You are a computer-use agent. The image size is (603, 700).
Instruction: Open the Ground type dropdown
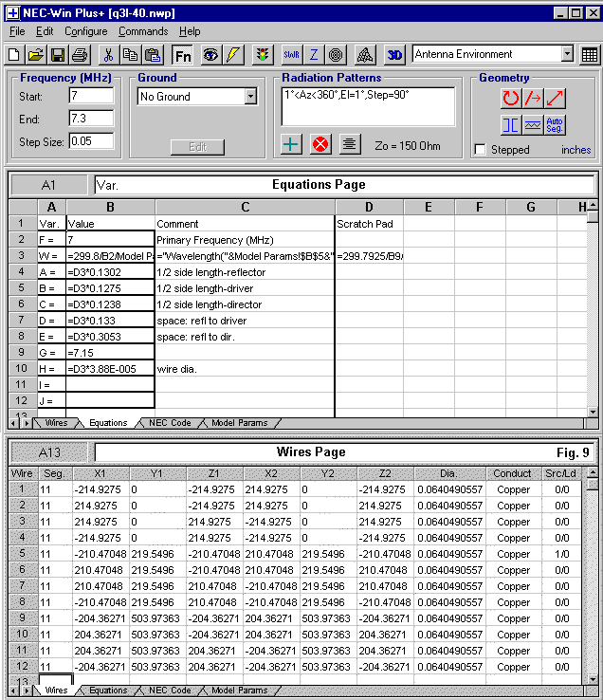250,97
